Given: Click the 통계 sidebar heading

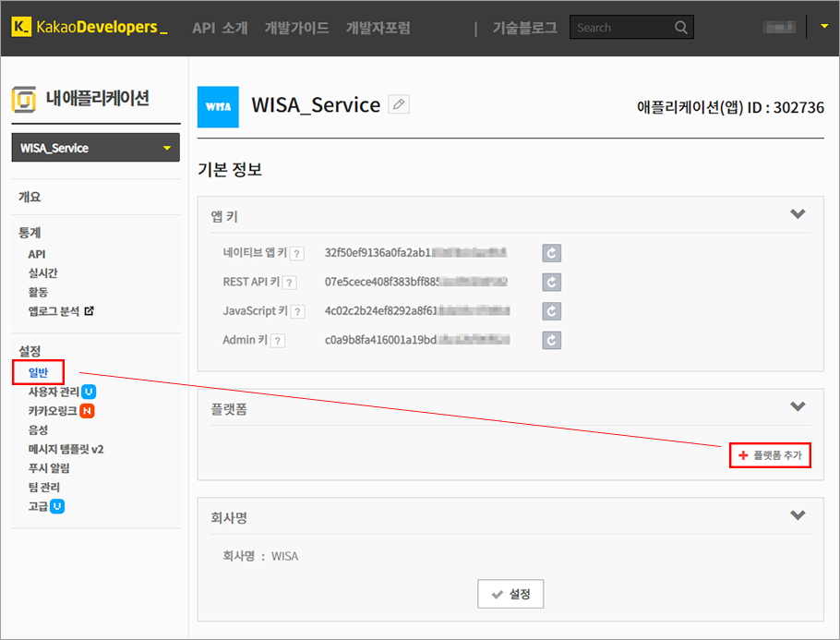Looking at the screenshot, I should coord(30,233).
